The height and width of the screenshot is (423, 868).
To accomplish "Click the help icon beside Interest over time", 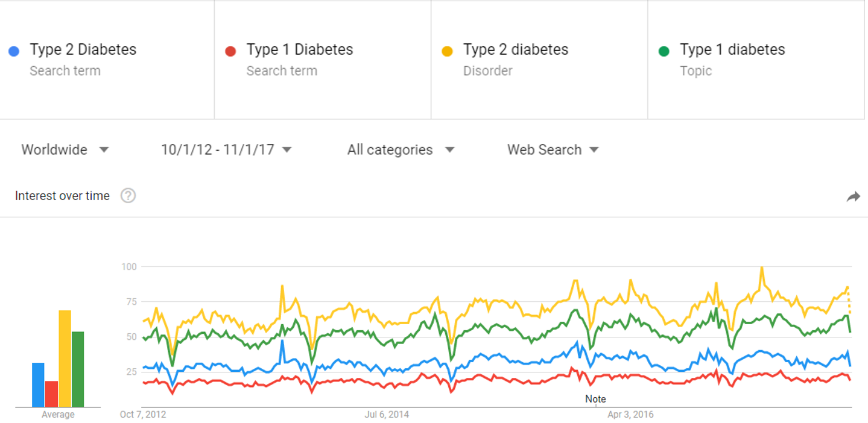I will coord(128,196).
